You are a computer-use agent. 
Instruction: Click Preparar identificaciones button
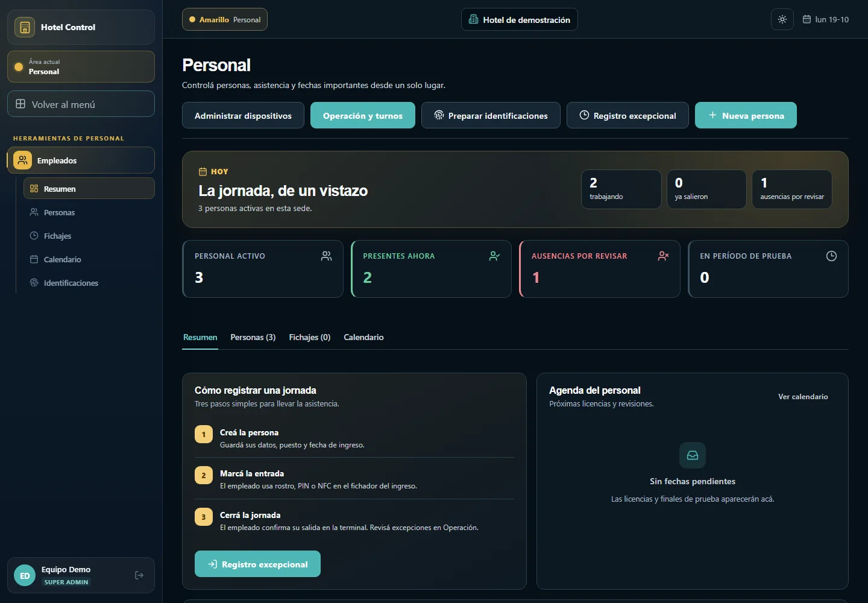tap(491, 115)
